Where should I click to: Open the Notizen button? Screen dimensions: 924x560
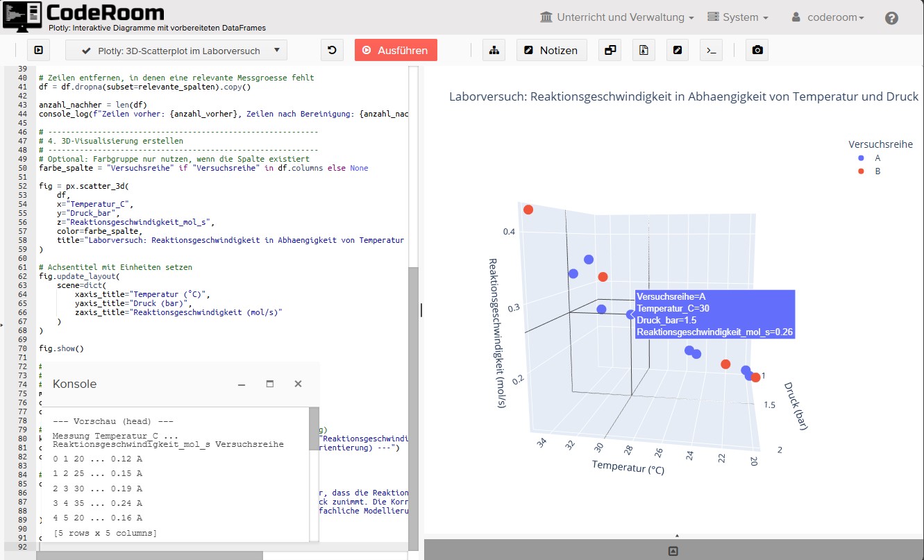click(x=551, y=51)
